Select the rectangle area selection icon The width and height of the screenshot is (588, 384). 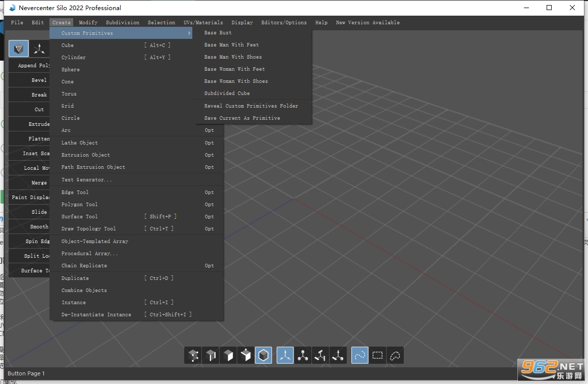[x=378, y=355]
